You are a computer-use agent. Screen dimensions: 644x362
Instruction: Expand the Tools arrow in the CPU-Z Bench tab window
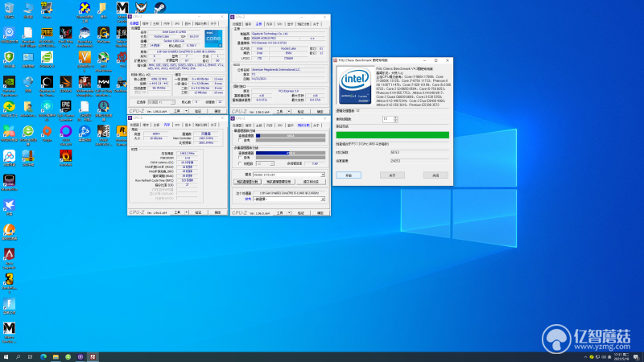coord(289,213)
